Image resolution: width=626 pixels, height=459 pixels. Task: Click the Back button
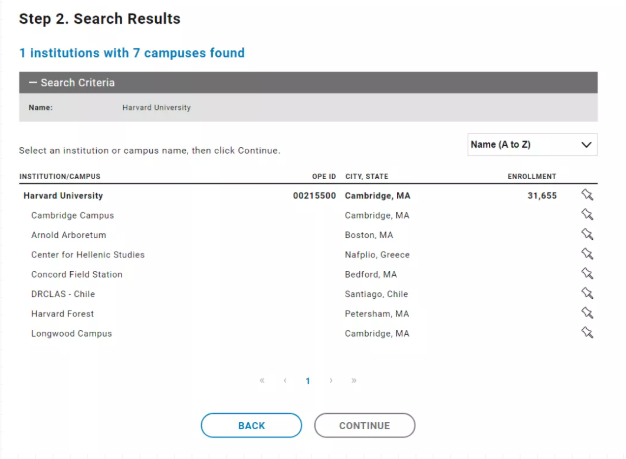click(x=251, y=426)
